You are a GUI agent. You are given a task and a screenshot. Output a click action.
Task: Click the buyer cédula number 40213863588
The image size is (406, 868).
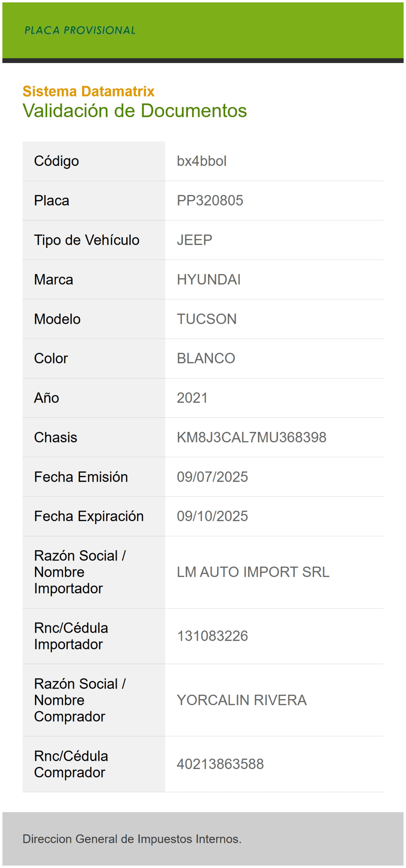pos(220,764)
